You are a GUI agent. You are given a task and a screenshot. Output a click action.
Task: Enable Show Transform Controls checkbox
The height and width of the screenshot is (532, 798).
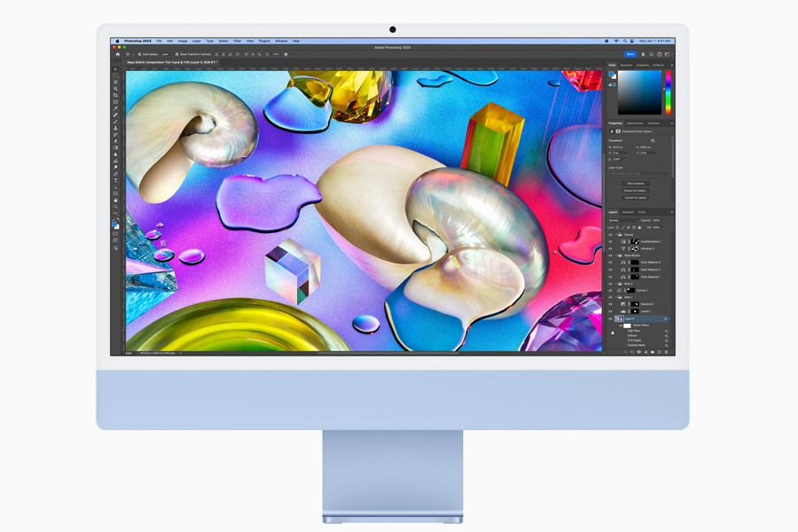176,54
